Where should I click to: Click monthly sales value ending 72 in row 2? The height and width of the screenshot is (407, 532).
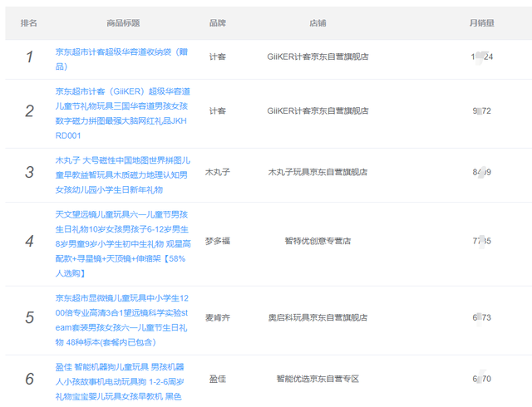point(482,111)
